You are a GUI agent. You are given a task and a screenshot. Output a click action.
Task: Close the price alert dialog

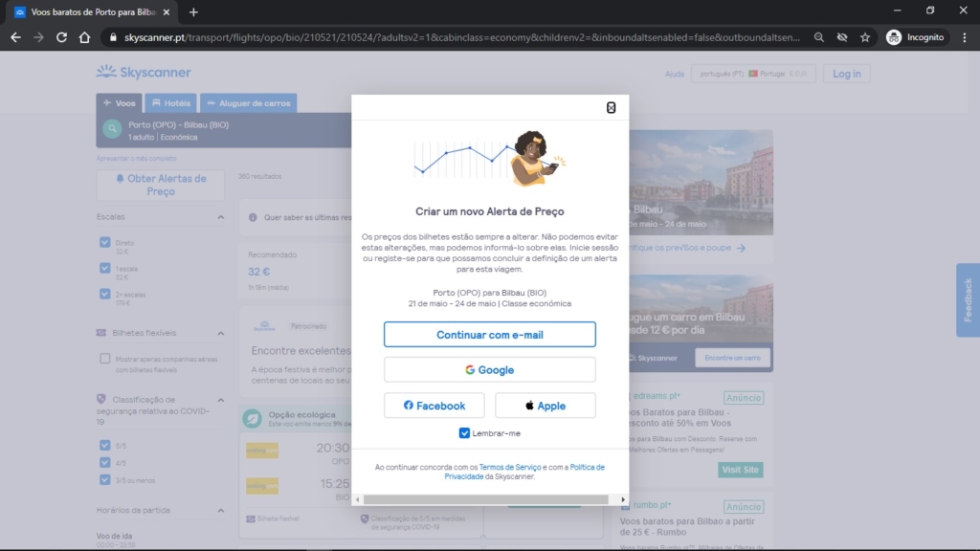pos(611,107)
